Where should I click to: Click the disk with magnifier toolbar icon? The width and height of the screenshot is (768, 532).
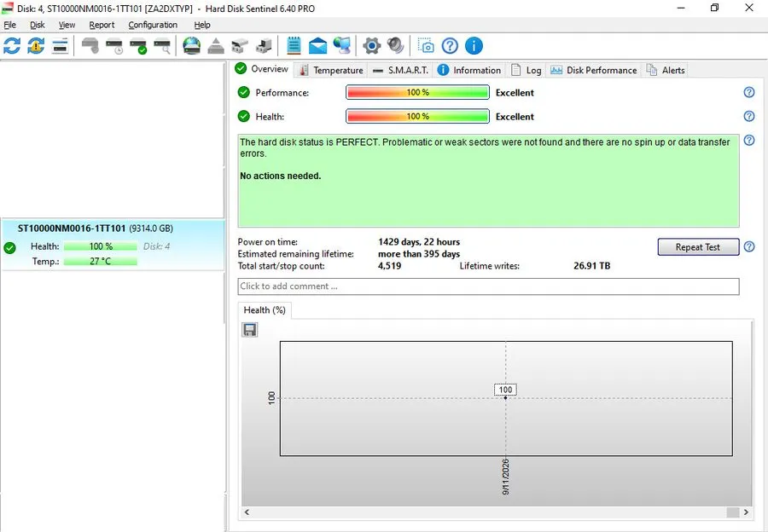point(162,46)
